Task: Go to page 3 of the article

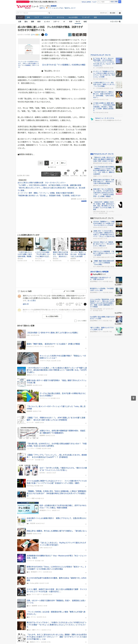Action: pyautogui.click(x=57, y=163)
